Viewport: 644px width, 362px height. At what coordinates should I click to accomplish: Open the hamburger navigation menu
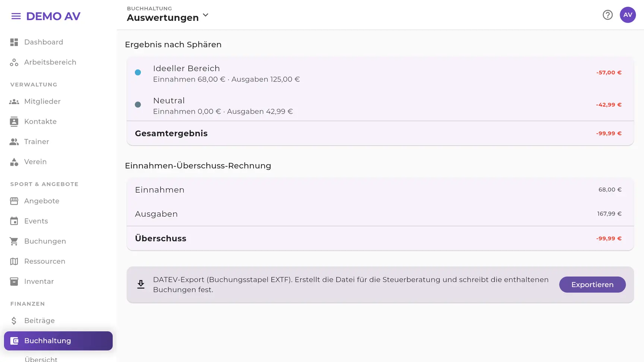pyautogui.click(x=16, y=16)
